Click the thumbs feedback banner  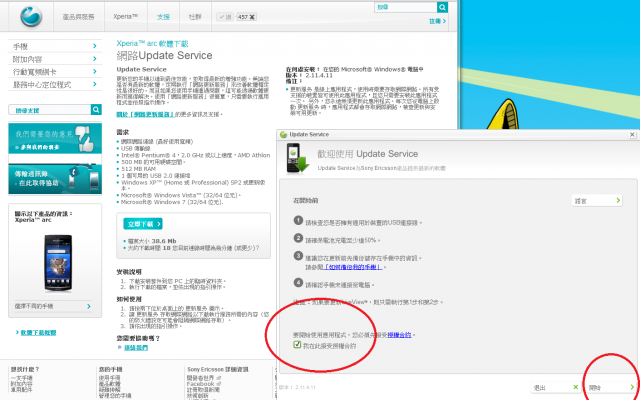[x=55, y=138]
